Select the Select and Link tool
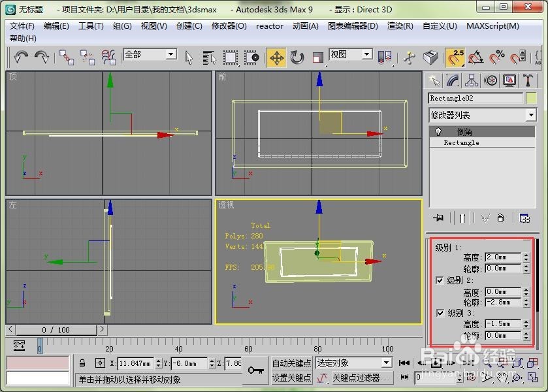 [67, 57]
